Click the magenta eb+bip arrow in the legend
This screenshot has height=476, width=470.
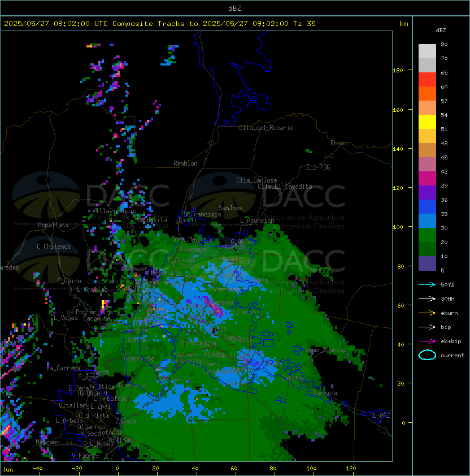tap(427, 341)
